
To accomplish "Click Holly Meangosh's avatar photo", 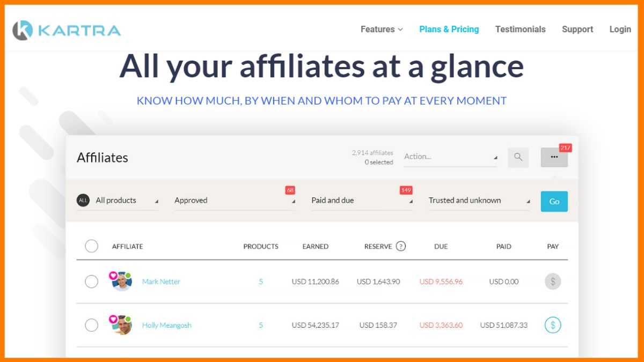I will coord(122,325).
